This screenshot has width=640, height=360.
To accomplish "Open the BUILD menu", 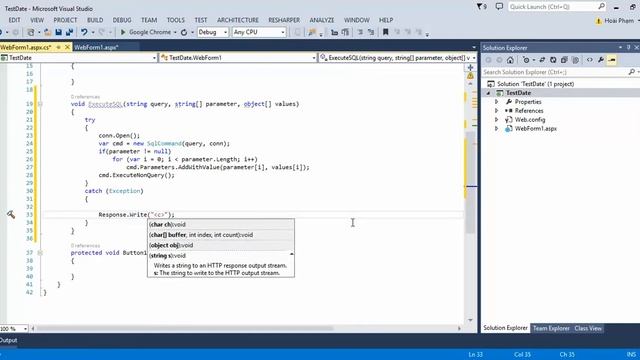I will [x=95, y=20].
